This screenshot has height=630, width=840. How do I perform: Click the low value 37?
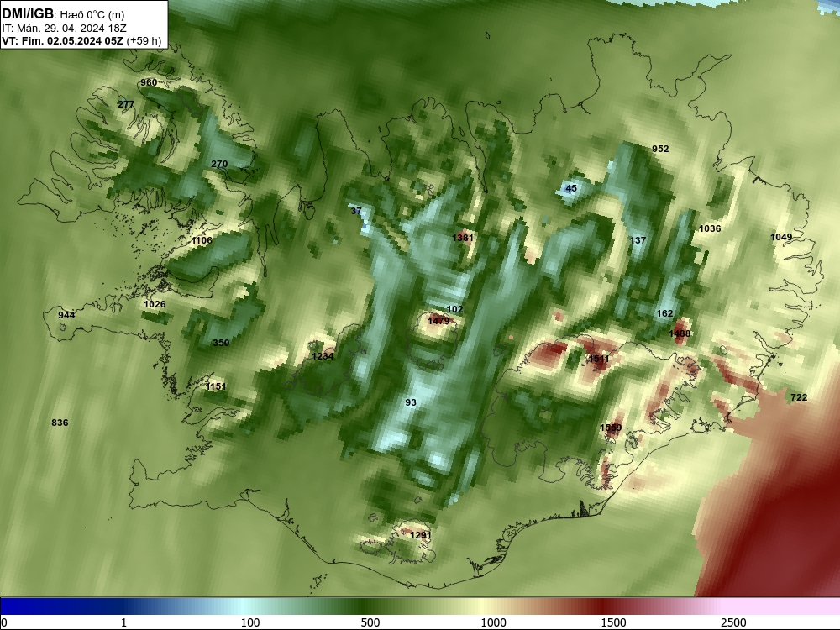[356, 211]
